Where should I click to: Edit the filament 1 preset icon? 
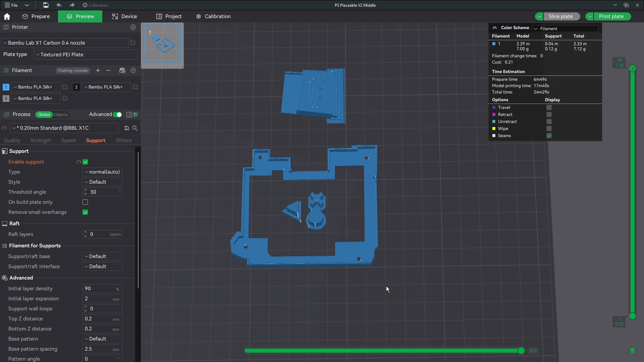[65, 87]
